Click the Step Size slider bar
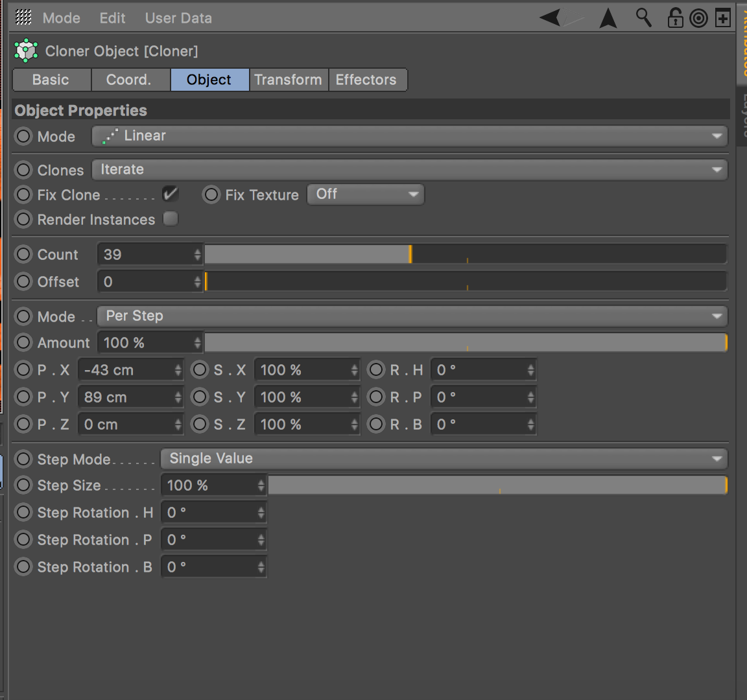Viewport: 747px width, 700px height. pyautogui.click(x=497, y=485)
